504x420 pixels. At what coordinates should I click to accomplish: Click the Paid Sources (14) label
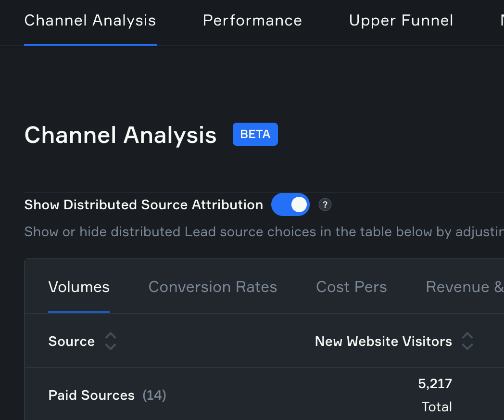(x=107, y=395)
